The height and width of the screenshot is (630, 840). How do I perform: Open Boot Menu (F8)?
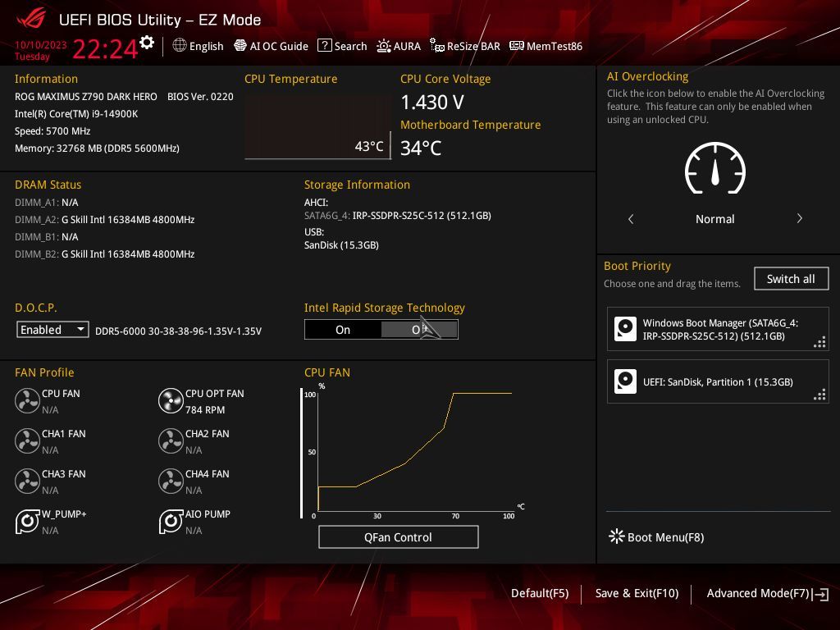point(657,536)
